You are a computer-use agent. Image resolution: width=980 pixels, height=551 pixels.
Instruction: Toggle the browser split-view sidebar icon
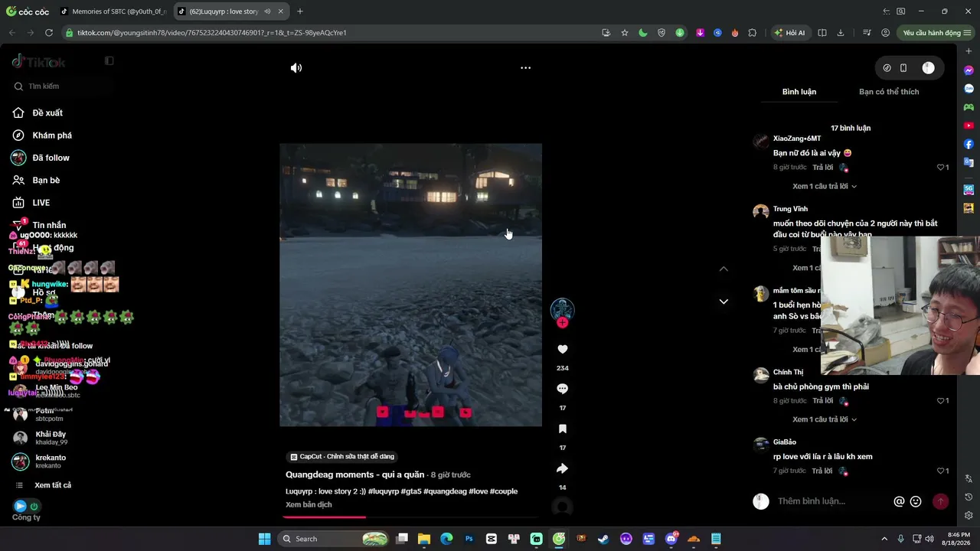(822, 33)
